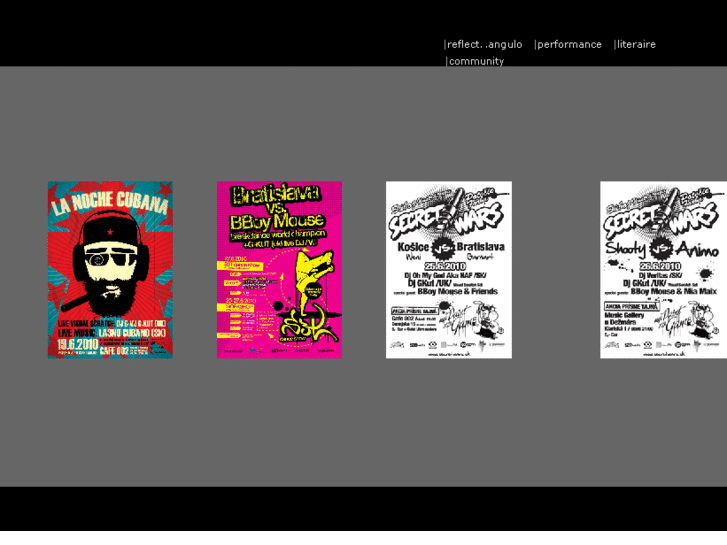Open the pink Bratislava vs BBoy Mouse poster

tap(280, 269)
